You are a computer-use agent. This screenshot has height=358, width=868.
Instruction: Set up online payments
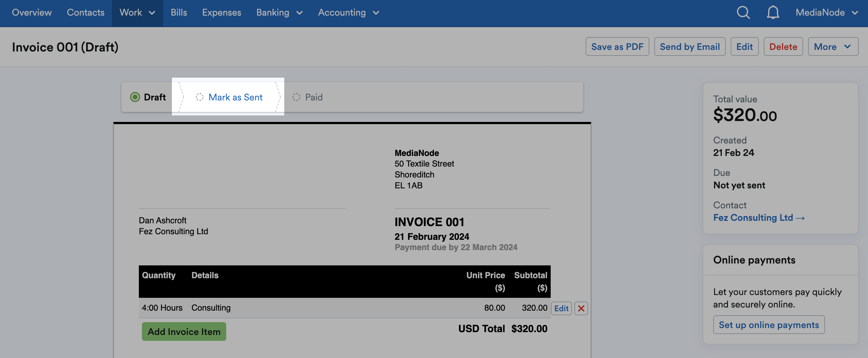(x=769, y=325)
